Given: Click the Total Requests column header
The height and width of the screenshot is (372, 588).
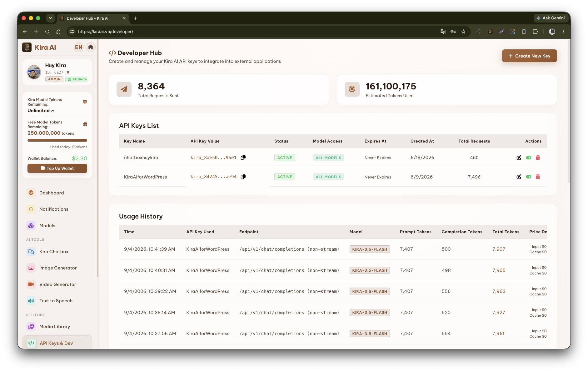Looking at the screenshot, I should 474,141.
